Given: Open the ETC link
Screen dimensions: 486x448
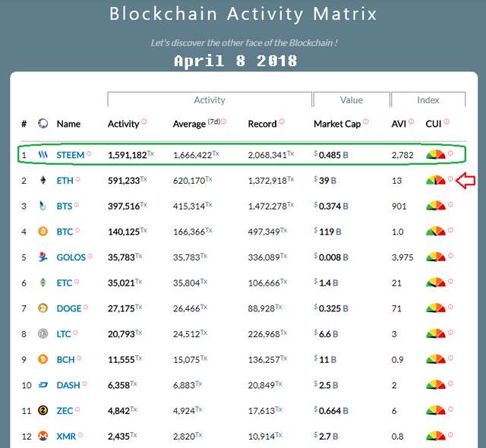Looking at the screenshot, I should [64, 283].
